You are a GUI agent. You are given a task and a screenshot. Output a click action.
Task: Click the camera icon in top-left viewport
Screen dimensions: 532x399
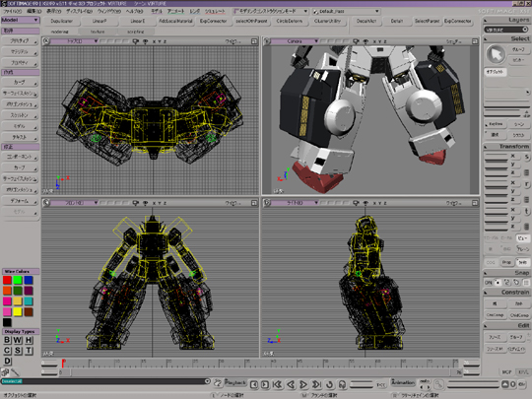[135, 41]
